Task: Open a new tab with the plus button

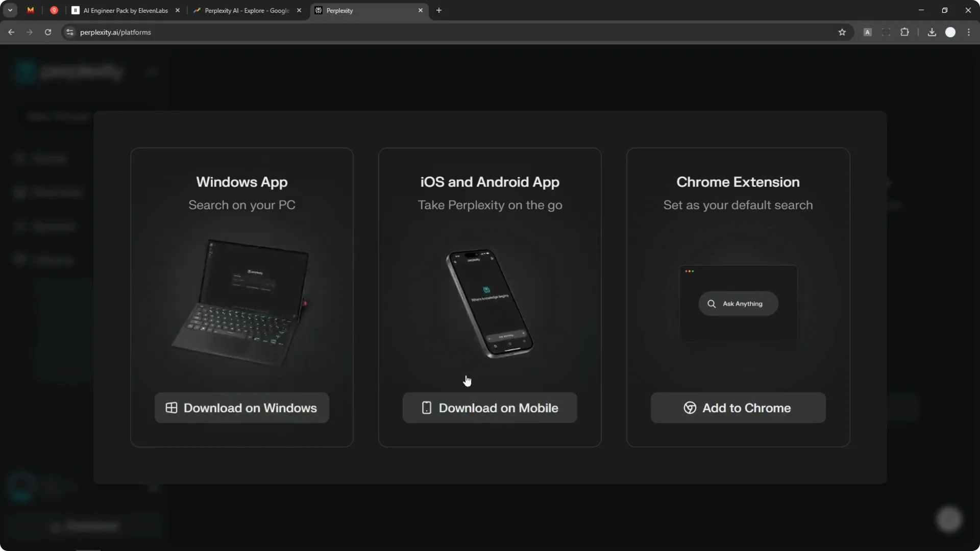Action: click(439, 10)
